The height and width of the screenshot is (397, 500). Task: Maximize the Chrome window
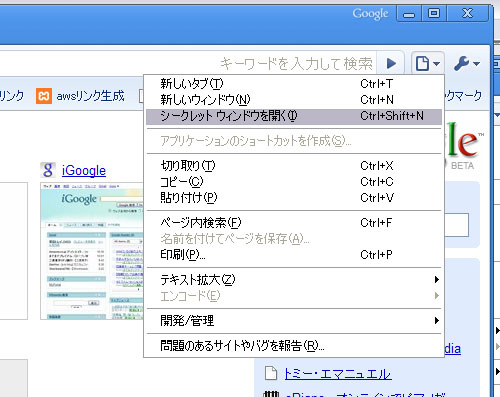[434, 14]
